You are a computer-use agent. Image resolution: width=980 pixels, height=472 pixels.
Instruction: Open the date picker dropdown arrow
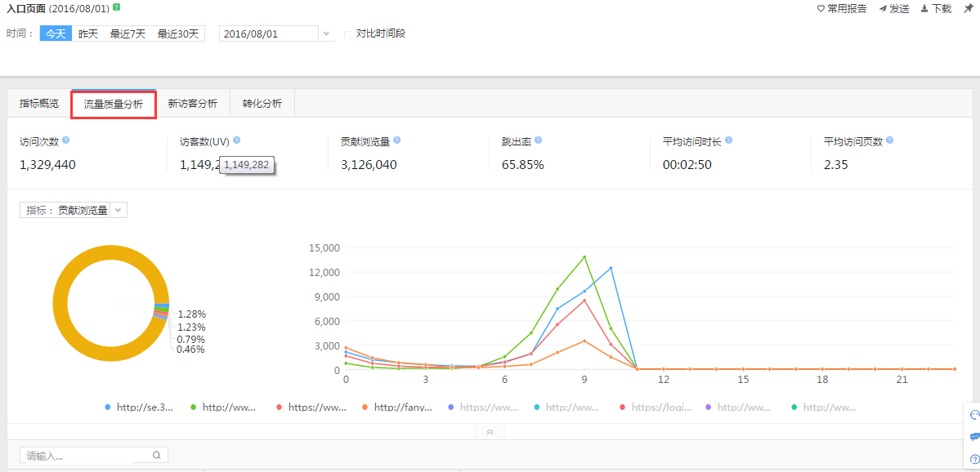(x=326, y=34)
